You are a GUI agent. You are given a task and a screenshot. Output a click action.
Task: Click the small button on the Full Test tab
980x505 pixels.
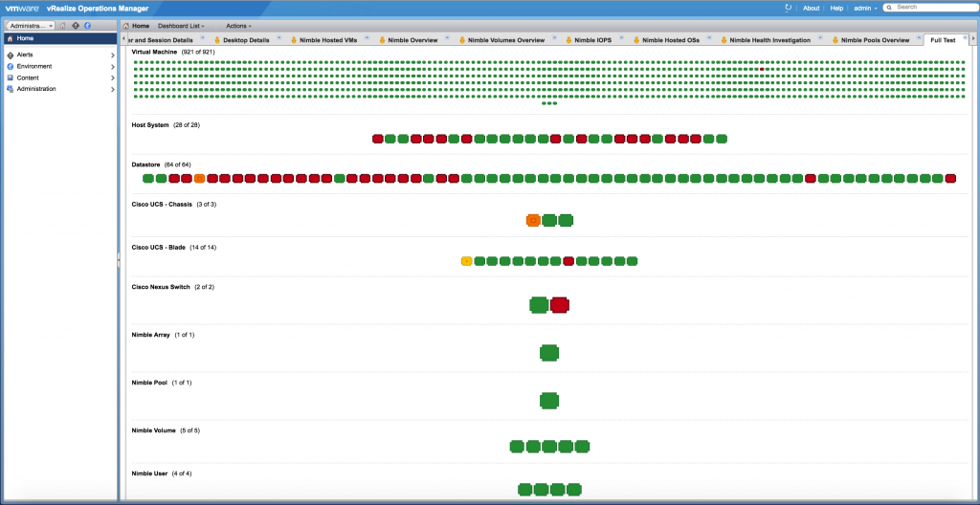coord(963,38)
